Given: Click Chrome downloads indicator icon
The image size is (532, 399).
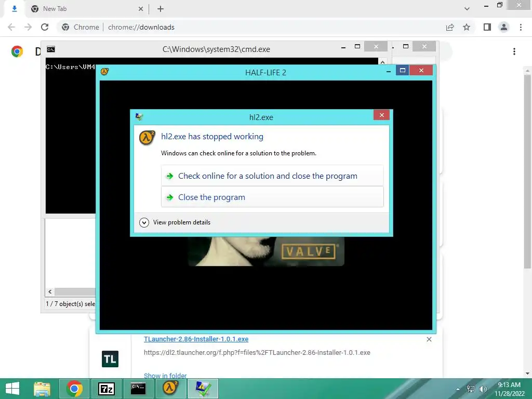Looking at the screenshot, I should coord(14,9).
